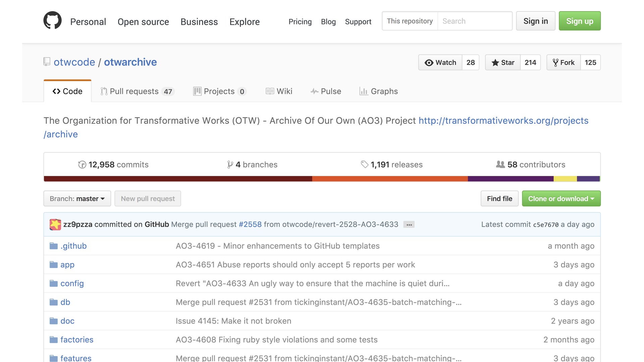644x362 pixels.
Task: Switch to the Code tab
Action: coord(67,91)
